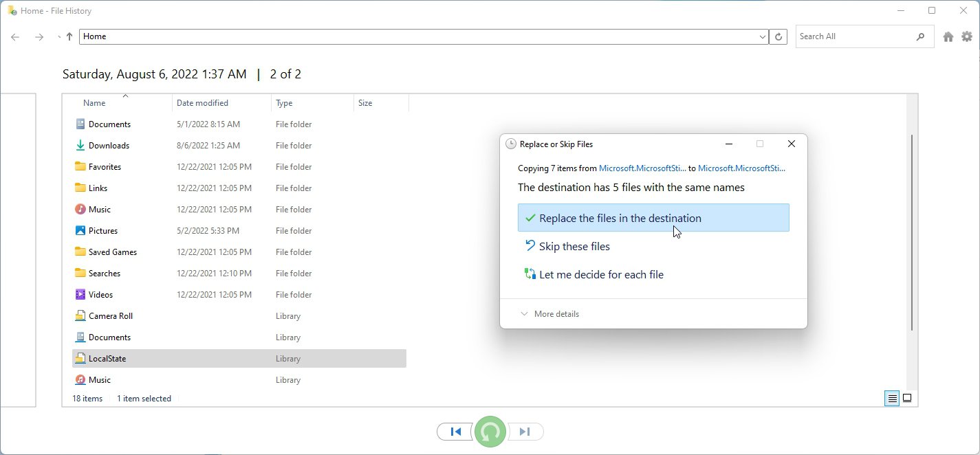Open the File History settings gear
Image resolution: width=980 pixels, height=455 pixels.
pos(967,36)
